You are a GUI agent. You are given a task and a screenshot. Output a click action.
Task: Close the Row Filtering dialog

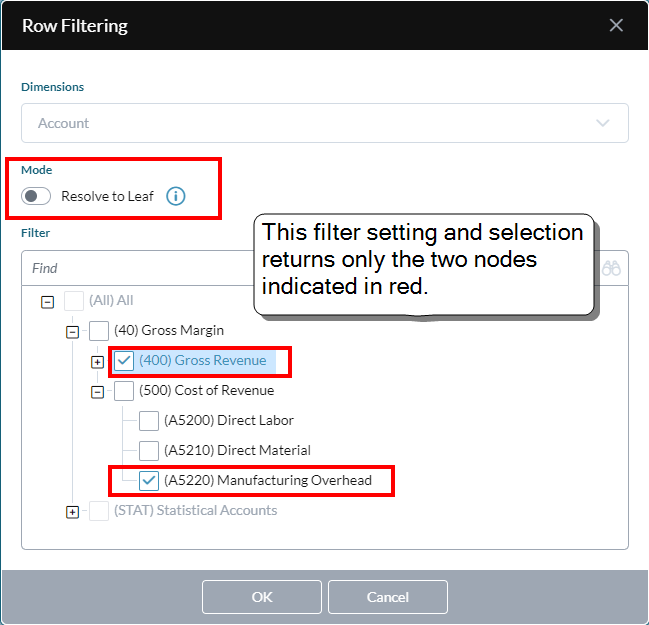pyautogui.click(x=616, y=25)
